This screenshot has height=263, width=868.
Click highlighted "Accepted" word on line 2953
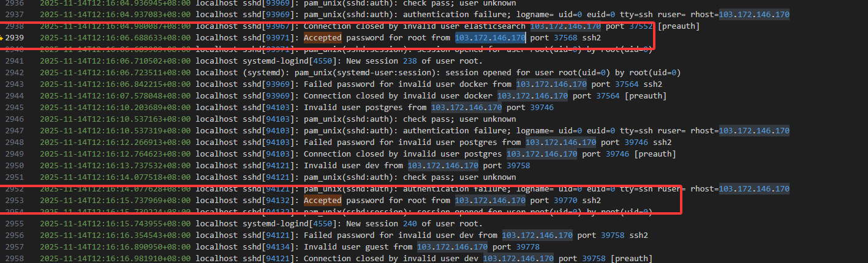tap(322, 201)
